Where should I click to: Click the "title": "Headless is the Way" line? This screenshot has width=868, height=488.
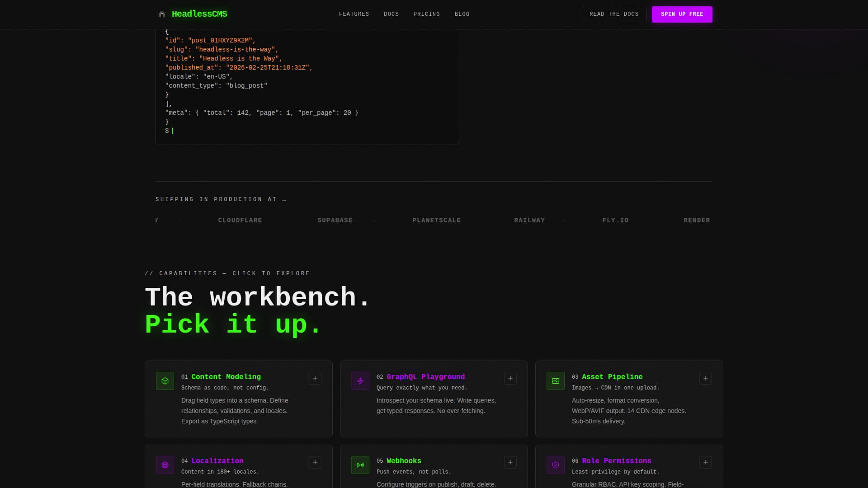pyautogui.click(x=224, y=59)
